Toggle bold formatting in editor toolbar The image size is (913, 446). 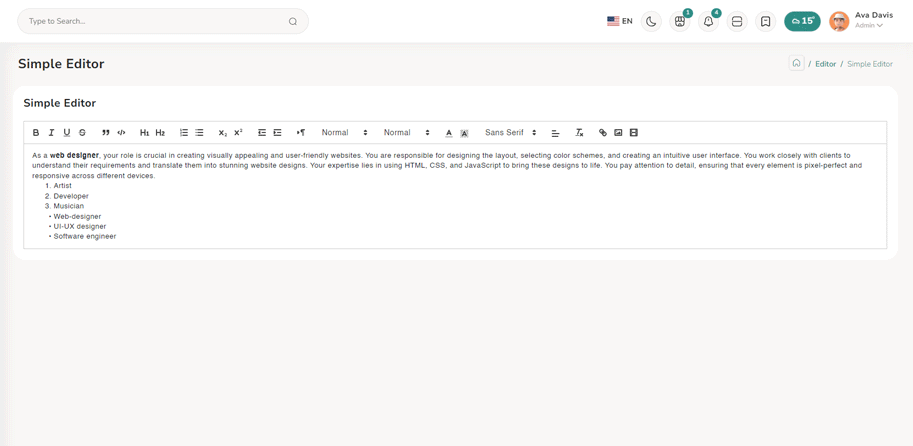36,133
